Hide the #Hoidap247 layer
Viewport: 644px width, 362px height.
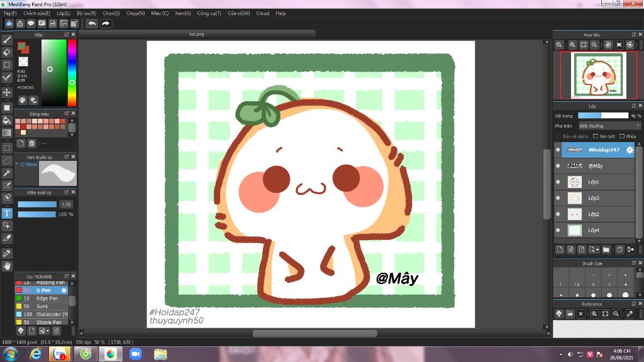558,150
